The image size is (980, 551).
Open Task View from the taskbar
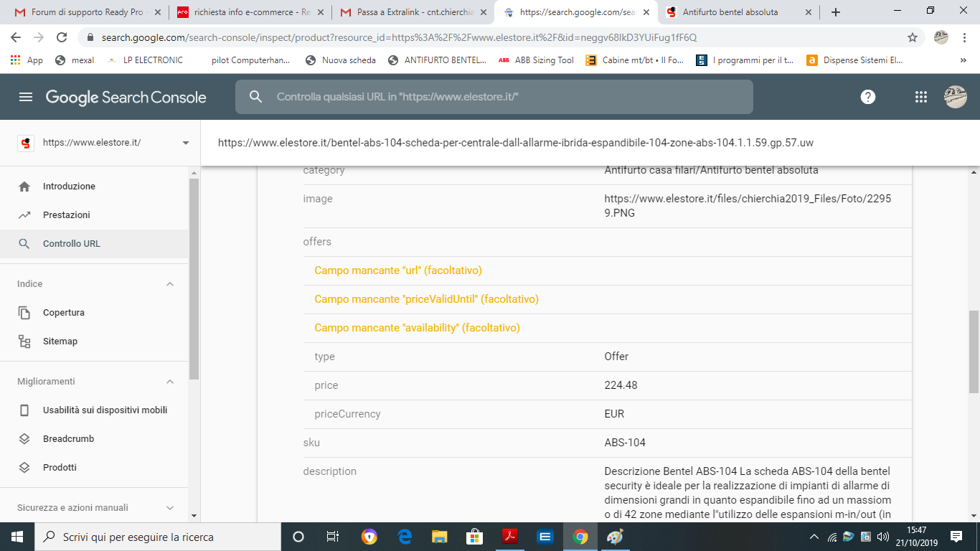(x=332, y=537)
